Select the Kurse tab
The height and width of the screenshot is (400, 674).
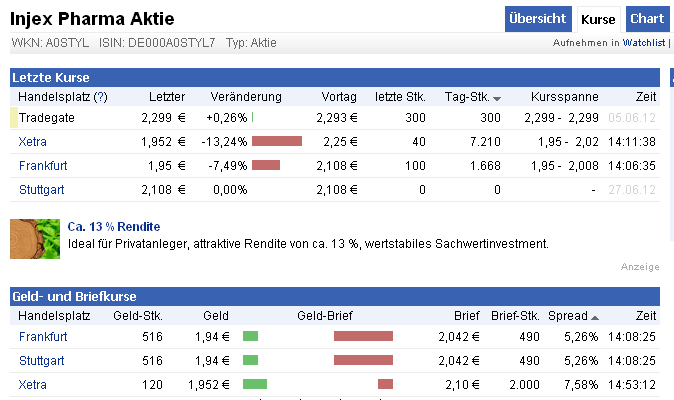[598, 19]
